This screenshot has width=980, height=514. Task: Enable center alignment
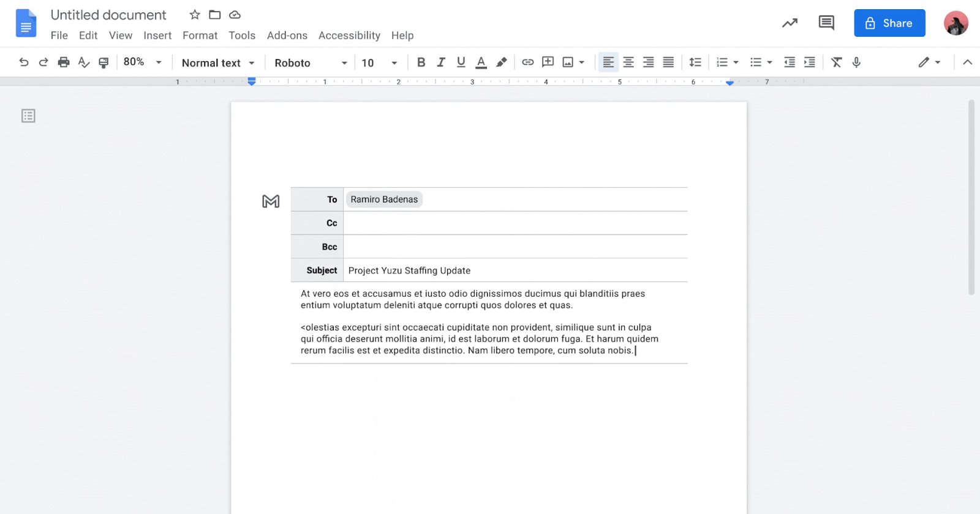(628, 62)
